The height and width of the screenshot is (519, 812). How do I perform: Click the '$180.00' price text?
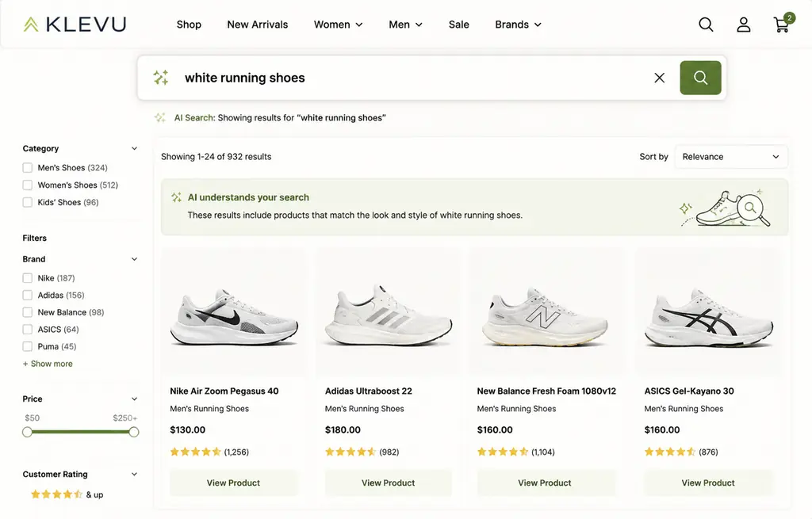click(x=343, y=430)
